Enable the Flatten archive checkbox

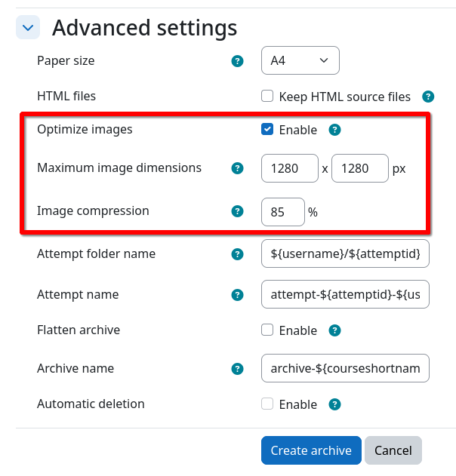coord(267,330)
